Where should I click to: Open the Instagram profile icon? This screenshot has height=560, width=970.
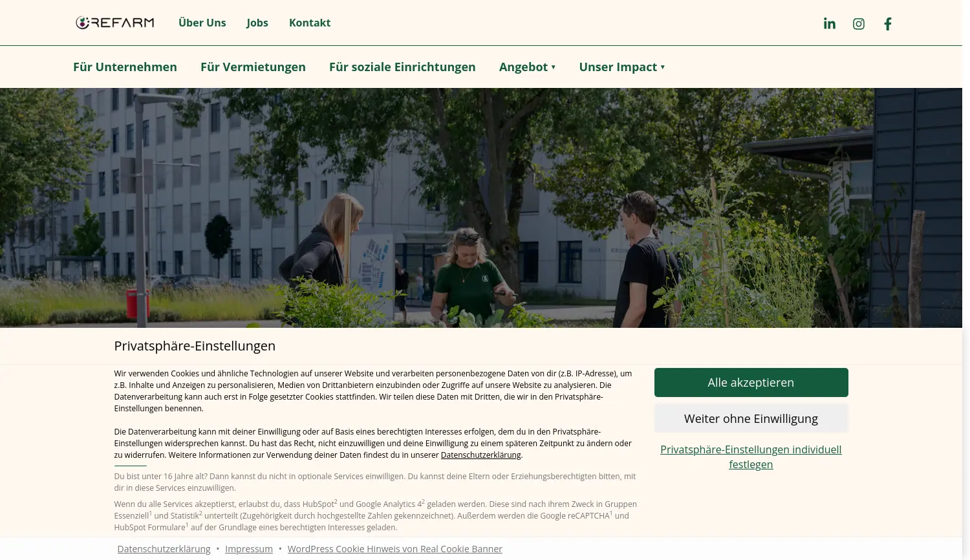tap(858, 23)
